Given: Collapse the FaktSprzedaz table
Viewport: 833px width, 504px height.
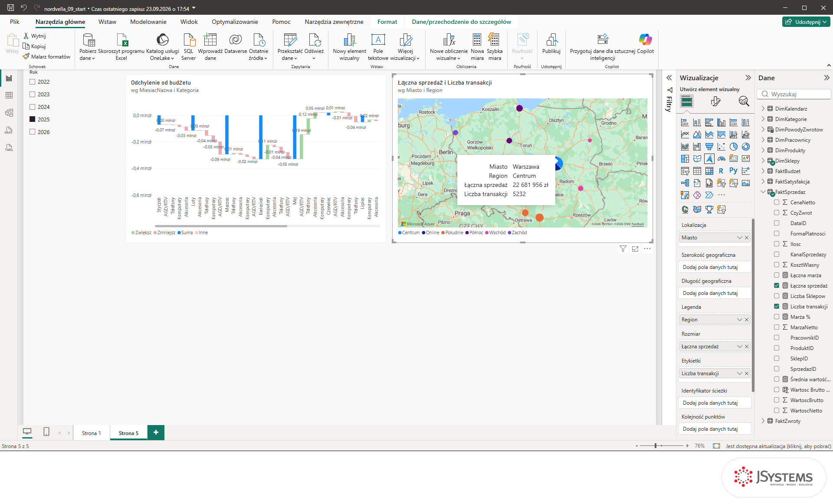Looking at the screenshot, I should 763,192.
